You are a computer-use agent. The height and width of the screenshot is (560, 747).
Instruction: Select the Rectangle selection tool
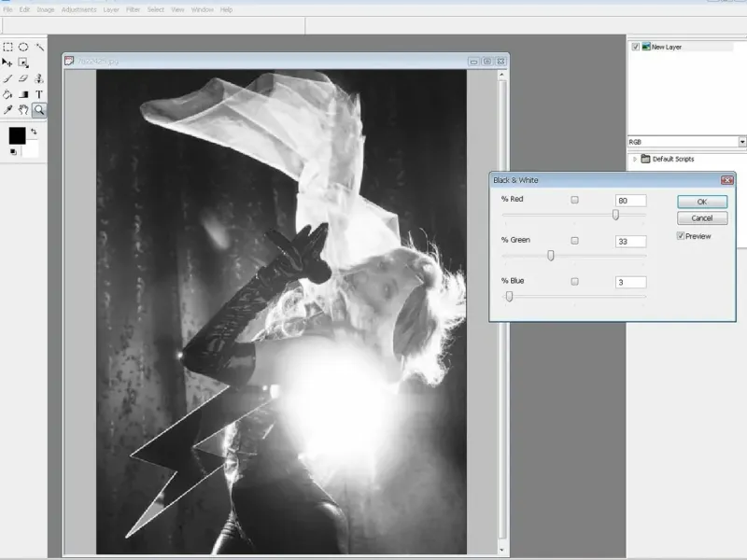(7, 47)
